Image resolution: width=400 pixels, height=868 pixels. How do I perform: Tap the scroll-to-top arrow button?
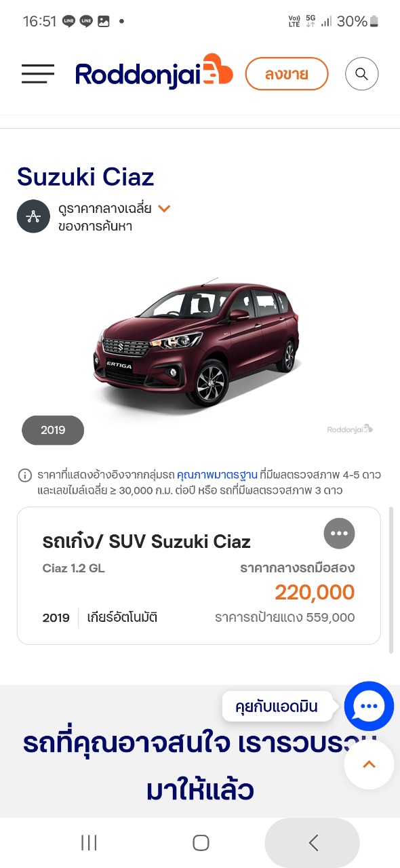[369, 764]
